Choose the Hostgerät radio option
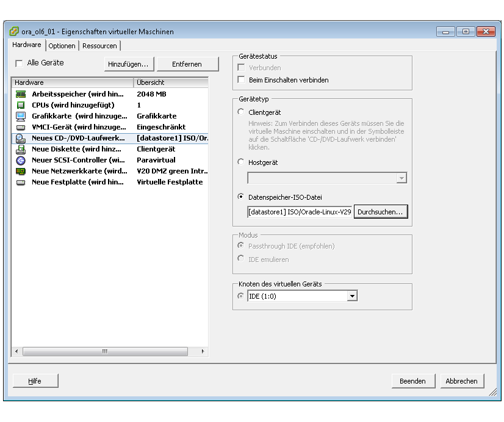 [241, 162]
